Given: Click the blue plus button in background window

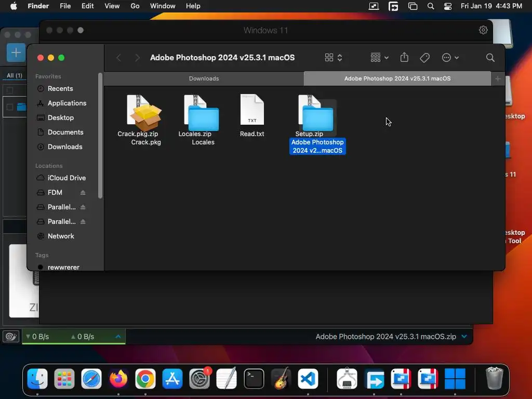Looking at the screenshot, I should (16, 52).
